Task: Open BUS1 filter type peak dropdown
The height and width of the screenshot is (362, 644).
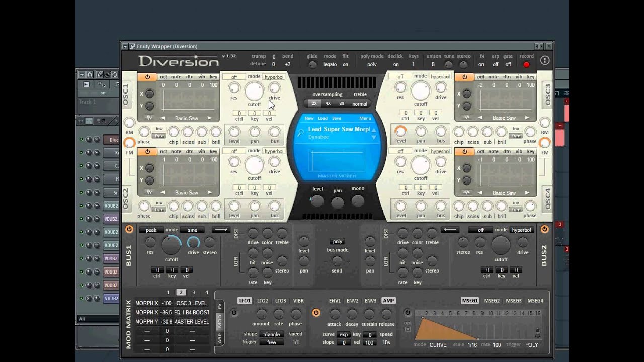Action: click(x=151, y=230)
